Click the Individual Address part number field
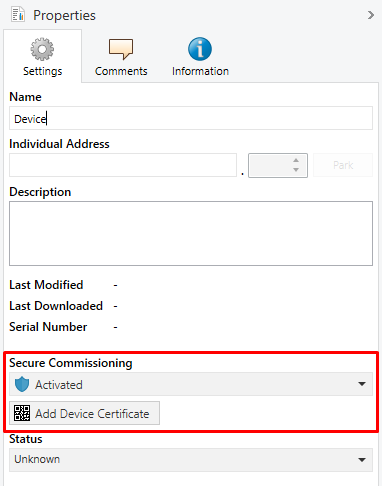 (x=278, y=165)
